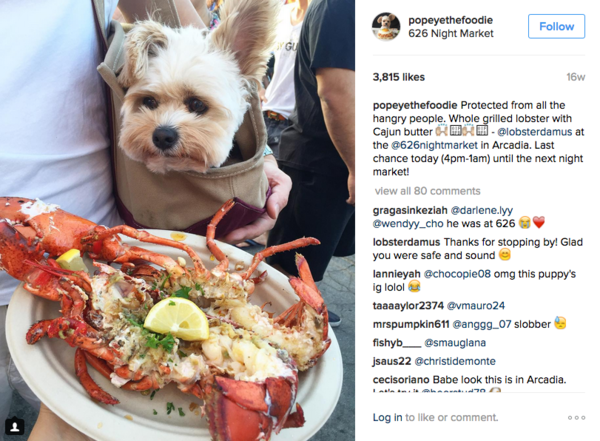Click the 16w post timestamp
The width and height of the screenshot is (600, 441).
tap(576, 77)
